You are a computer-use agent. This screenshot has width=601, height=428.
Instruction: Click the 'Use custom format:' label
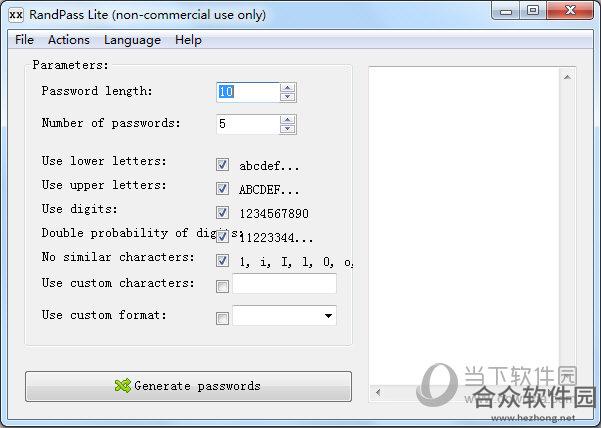[x=104, y=315]
